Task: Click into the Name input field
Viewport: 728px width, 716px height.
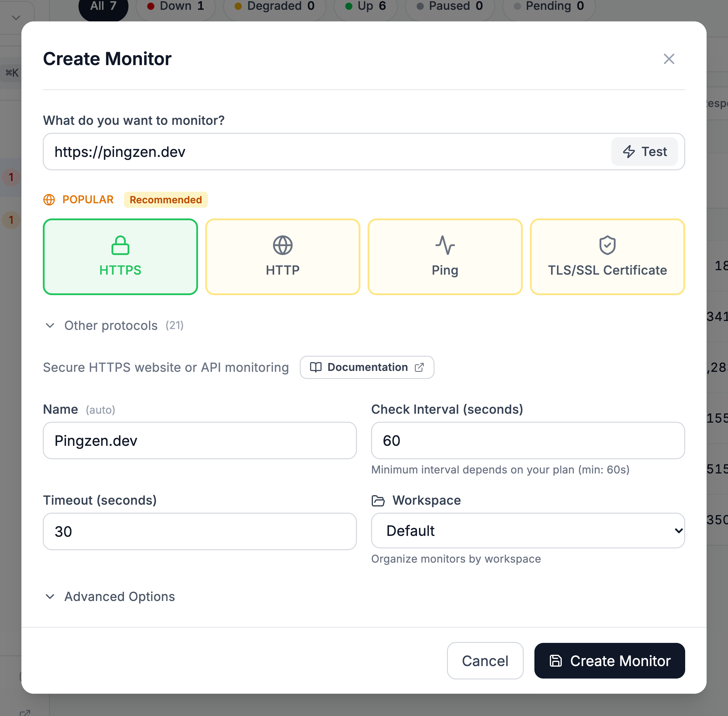Action: pyautogui.click(x=200, y=440)
